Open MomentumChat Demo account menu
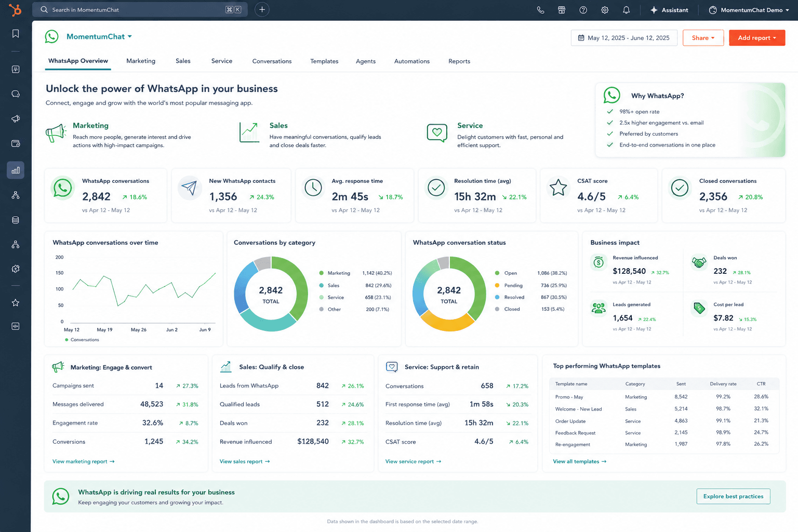Image resolution: width=798 pixels, height=532 pixels. coord(749,10)
